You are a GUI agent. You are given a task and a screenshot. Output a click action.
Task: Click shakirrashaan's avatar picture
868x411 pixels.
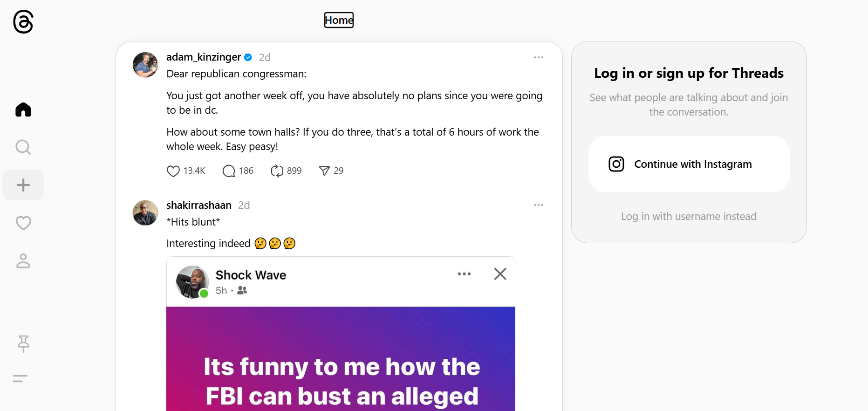145,213
